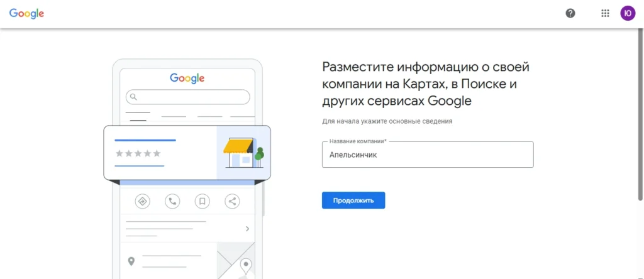This screenshot has height=279, width=644.
Task: Click the location pin icon in illustration
Action: click(131, 261)
